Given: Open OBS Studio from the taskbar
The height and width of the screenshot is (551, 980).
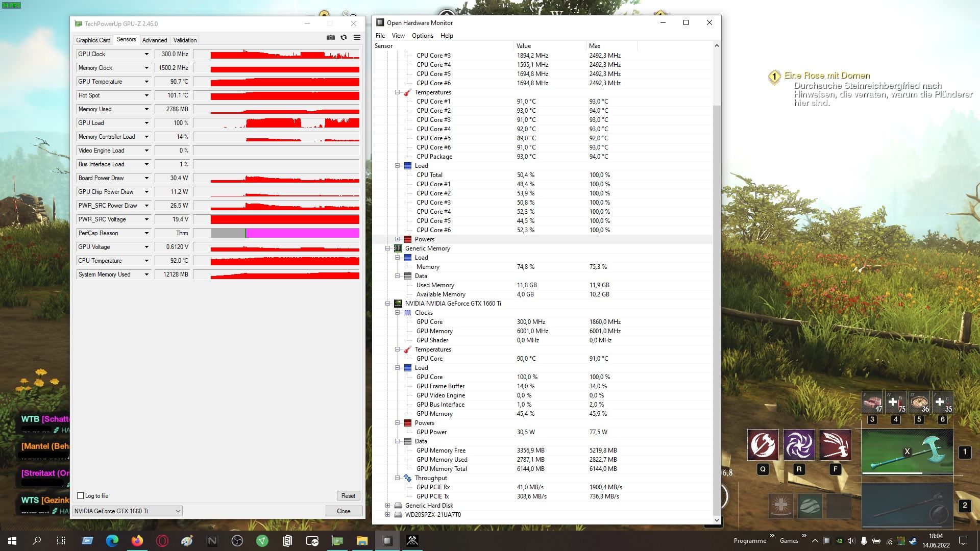Looking at the screenshot, I should (237, 541).
